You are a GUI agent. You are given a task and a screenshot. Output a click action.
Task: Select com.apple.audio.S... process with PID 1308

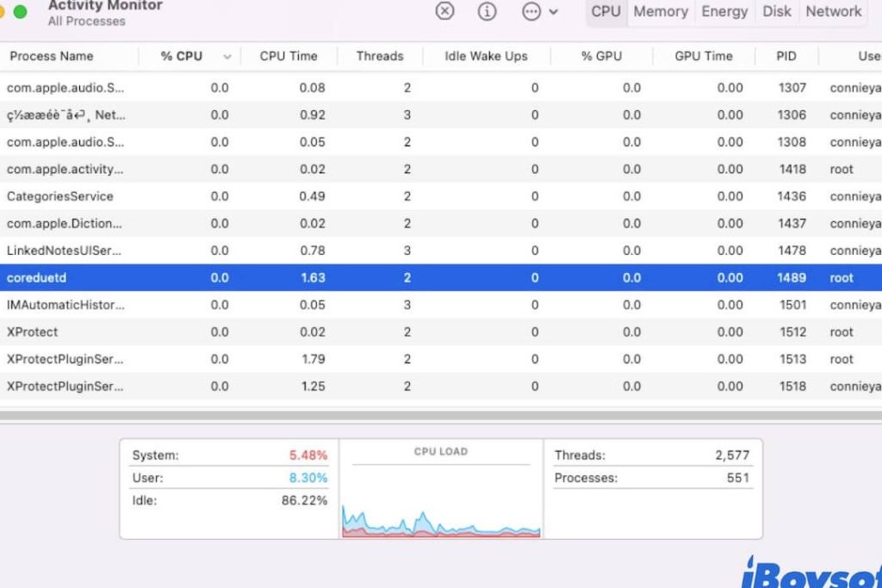click(441, 142)
